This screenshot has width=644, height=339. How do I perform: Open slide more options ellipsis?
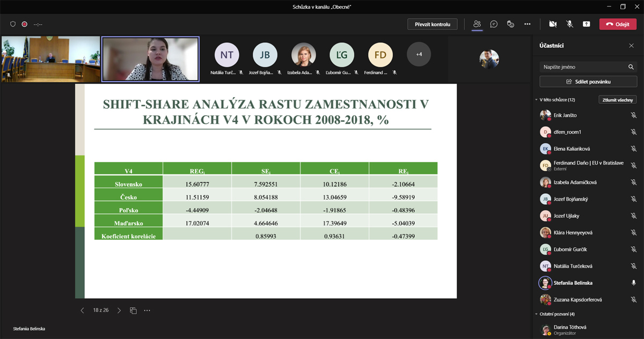tap(147, 310)
